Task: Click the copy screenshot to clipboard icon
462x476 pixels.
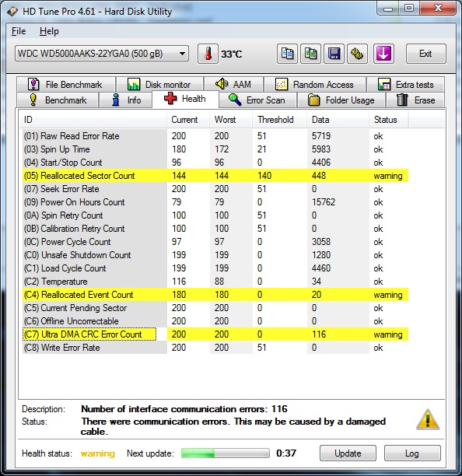Action: click(310, 54)
